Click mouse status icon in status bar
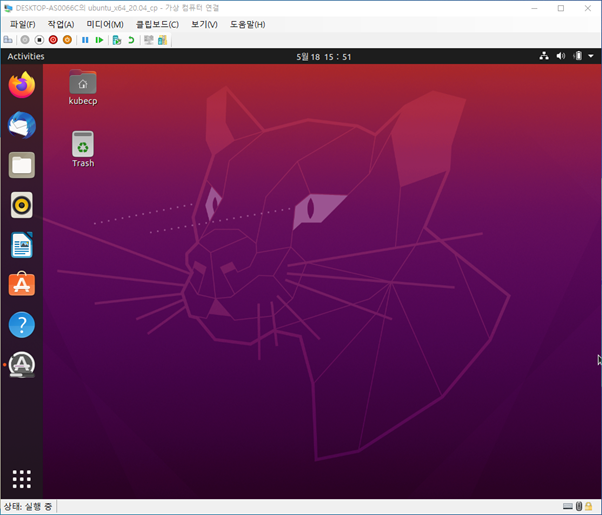602x515 pixels. coord(579,507)
